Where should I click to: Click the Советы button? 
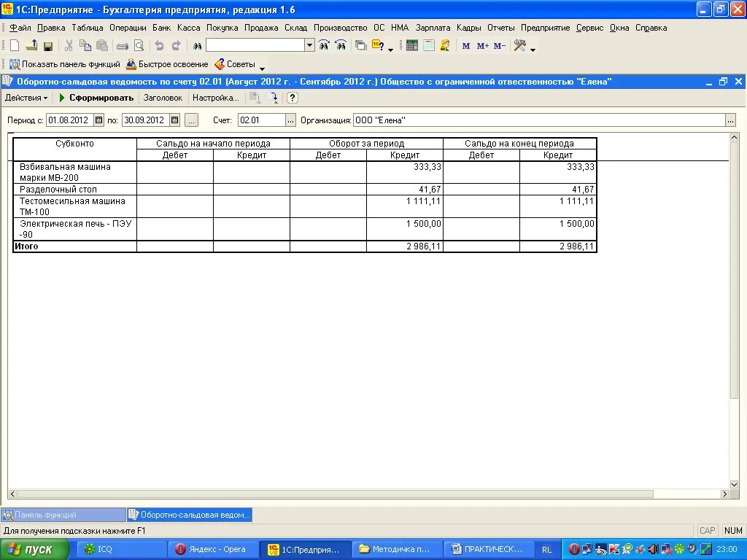(235, 64)
